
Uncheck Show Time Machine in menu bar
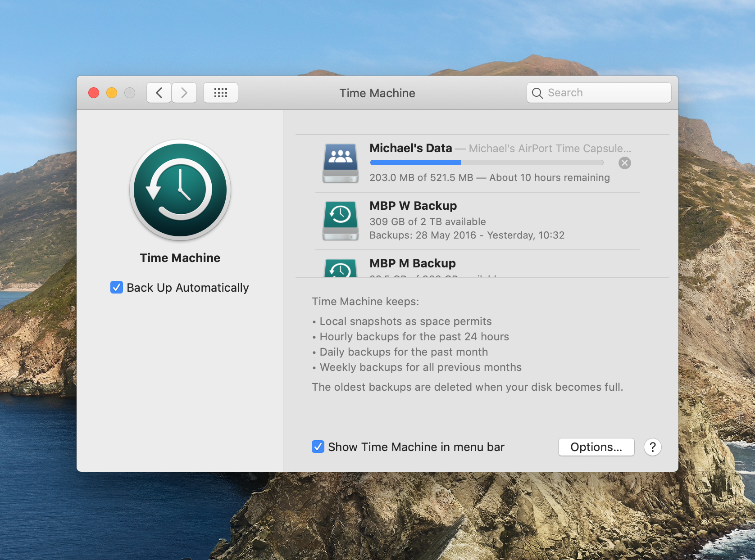tap(318, 447)
